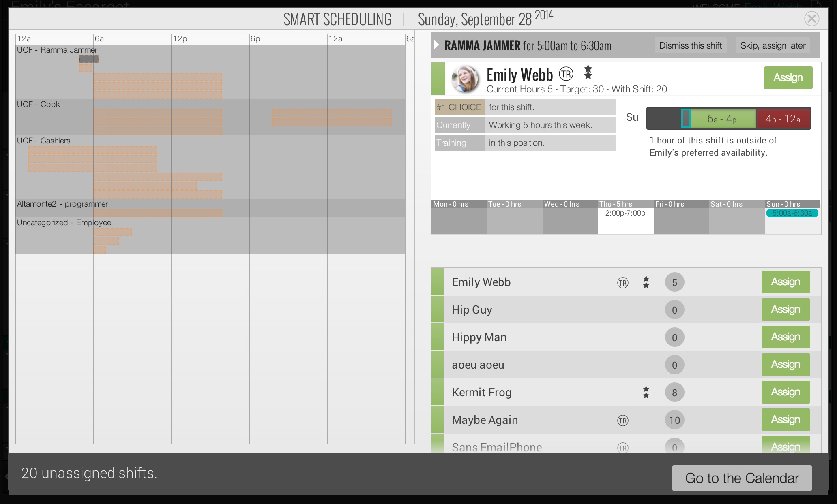Select the Sat - 0 hrs day column

pyautogui.click(x=736, y=217)
